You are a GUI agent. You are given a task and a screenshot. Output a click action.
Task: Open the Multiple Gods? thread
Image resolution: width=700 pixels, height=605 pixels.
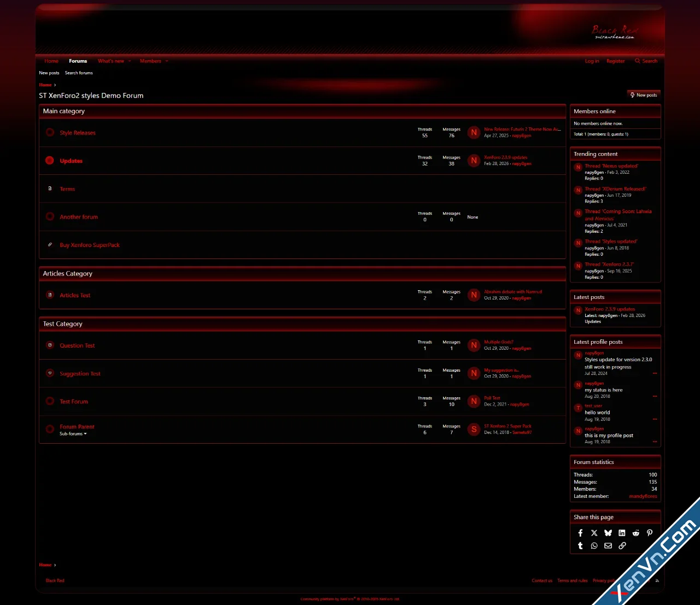coord(498,342)
